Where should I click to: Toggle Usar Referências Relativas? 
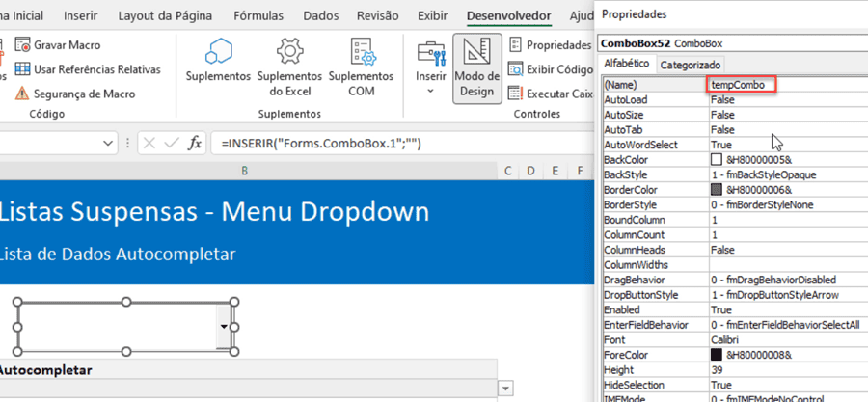pyautogui.click(x=22, y=69)
